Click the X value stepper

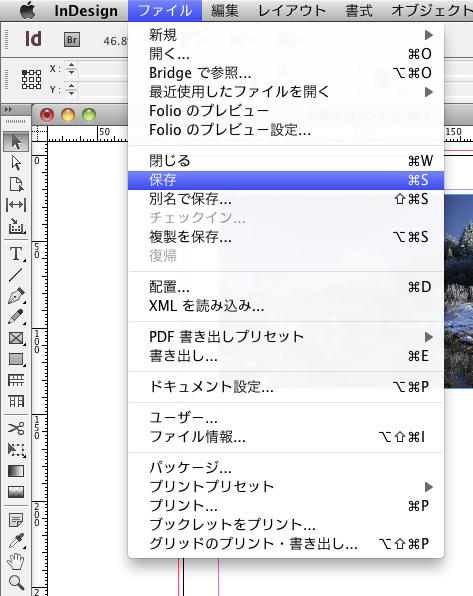click(x=71, y=69)
